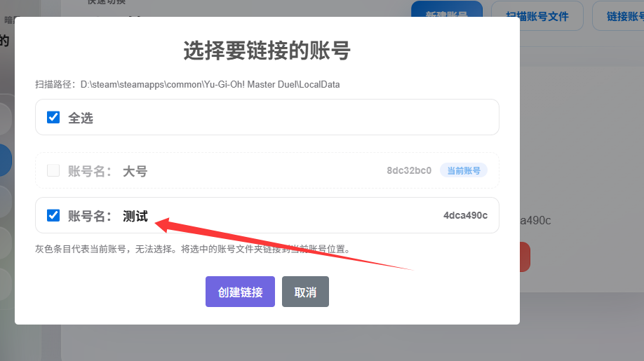The image size is (644, 361).
Task: Uncheck the checkbox for account 测试
Action: tap(53, 215)
